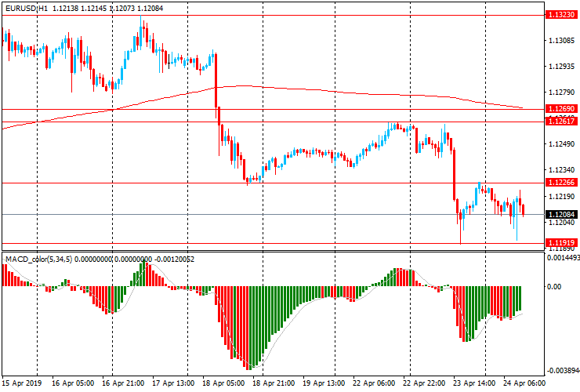Click the 24 Apr 06:00 time label

coord(524,383)
